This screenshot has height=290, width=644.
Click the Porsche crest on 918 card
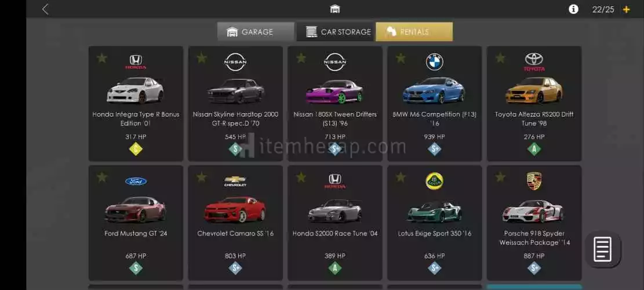pos(534,181)
